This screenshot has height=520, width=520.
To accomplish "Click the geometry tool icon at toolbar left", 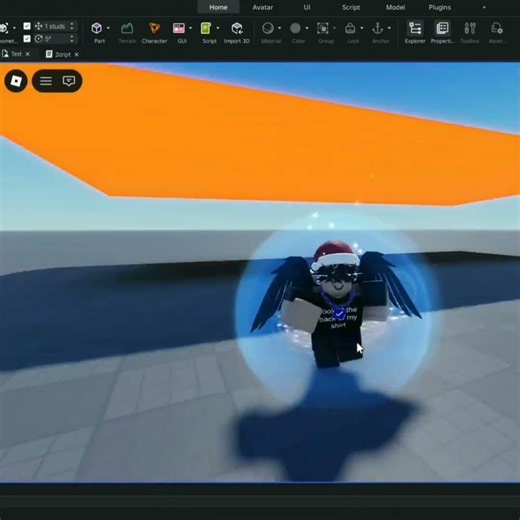I will 4,28.
